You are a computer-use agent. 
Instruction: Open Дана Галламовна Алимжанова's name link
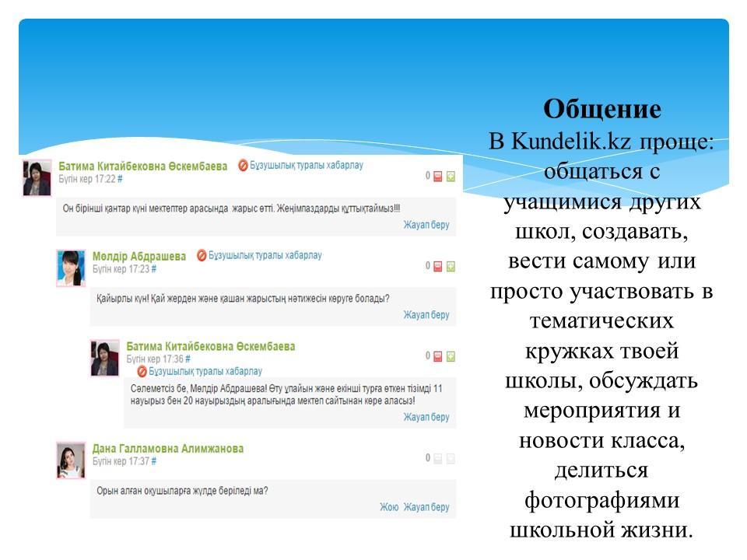pos(168,449)
